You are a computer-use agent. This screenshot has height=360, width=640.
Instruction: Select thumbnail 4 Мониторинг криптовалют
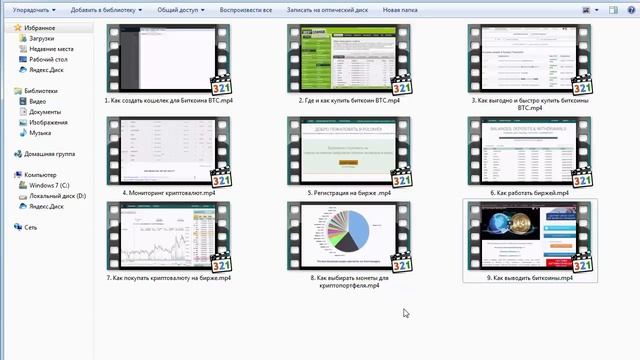[168, 151]
